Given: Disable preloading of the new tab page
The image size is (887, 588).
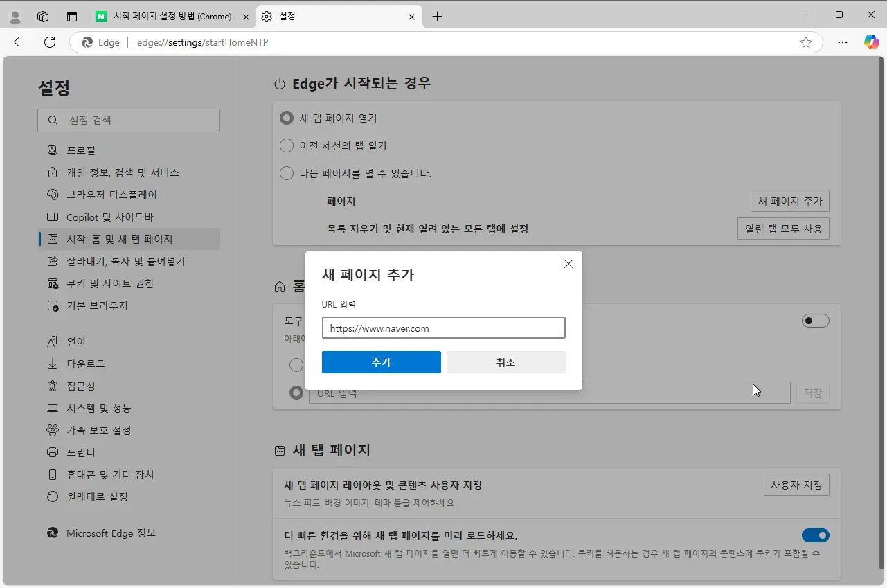Looking at the screenshot, I should pyautogui.click(x=815, y=535).
